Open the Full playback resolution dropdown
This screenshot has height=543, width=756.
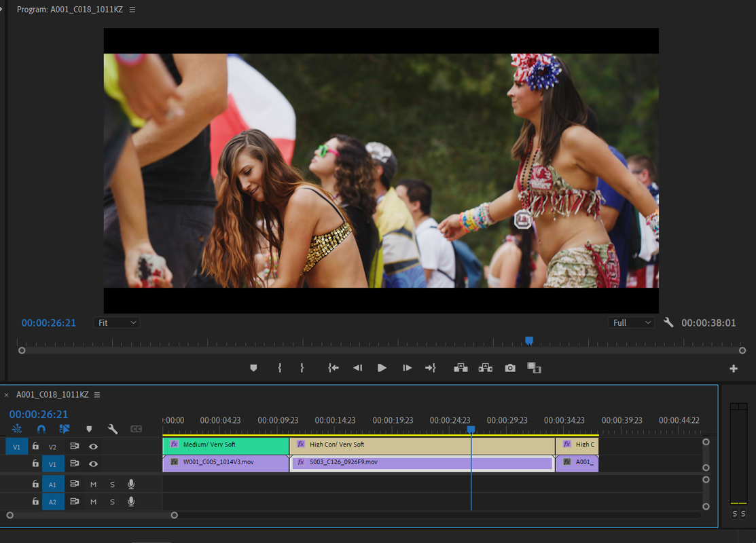point(632,323)
